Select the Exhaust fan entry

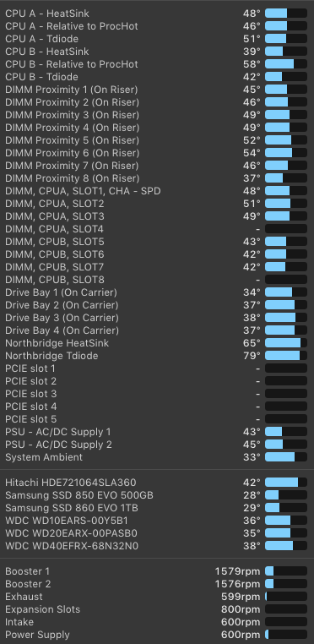point(157,597)
